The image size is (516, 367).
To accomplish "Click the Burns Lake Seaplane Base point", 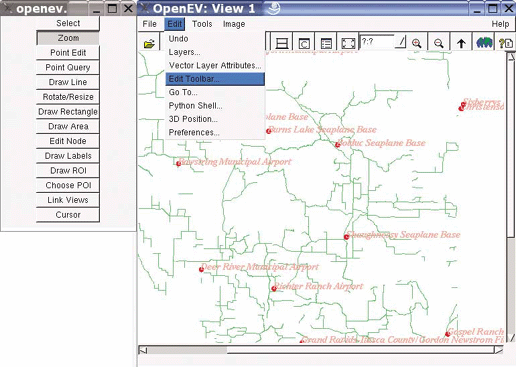I will coord(269,131).
